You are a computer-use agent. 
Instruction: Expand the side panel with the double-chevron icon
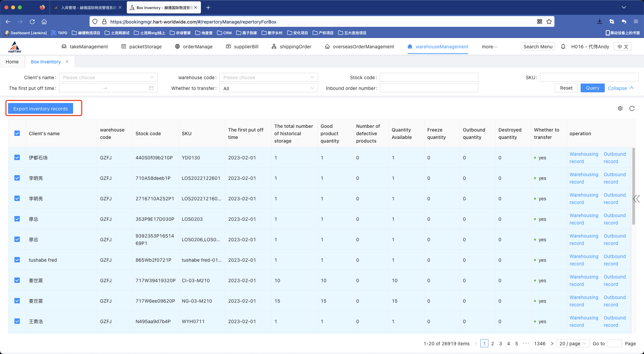tap(636, 199)
